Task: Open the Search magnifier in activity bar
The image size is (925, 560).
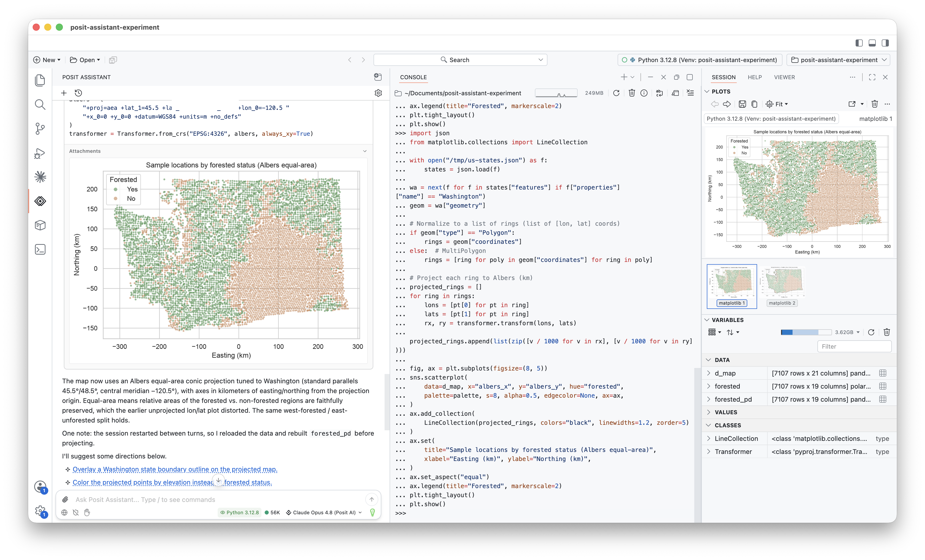Action: [x=40, y=104]
